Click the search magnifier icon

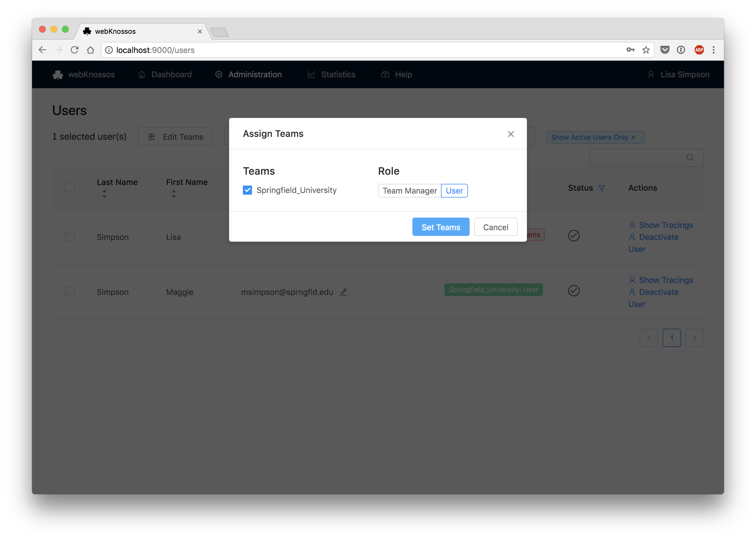(690, 157)
